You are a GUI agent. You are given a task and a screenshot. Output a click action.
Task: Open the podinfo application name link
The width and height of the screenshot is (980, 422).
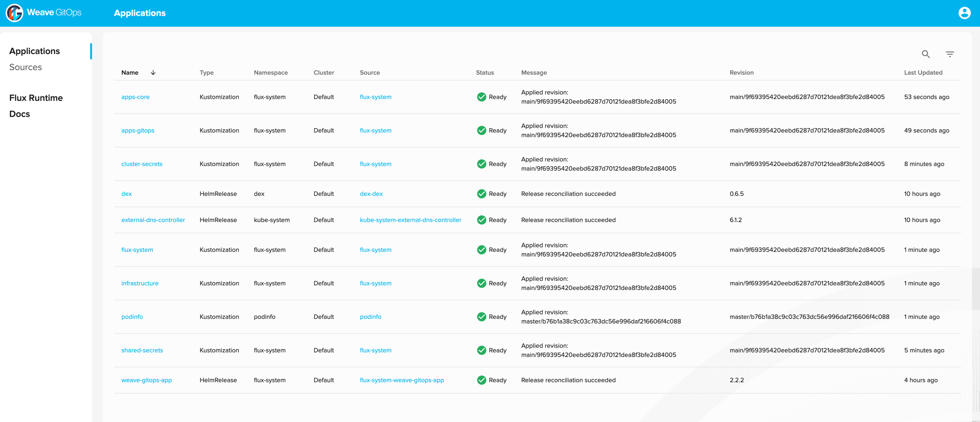coord(132,316)
